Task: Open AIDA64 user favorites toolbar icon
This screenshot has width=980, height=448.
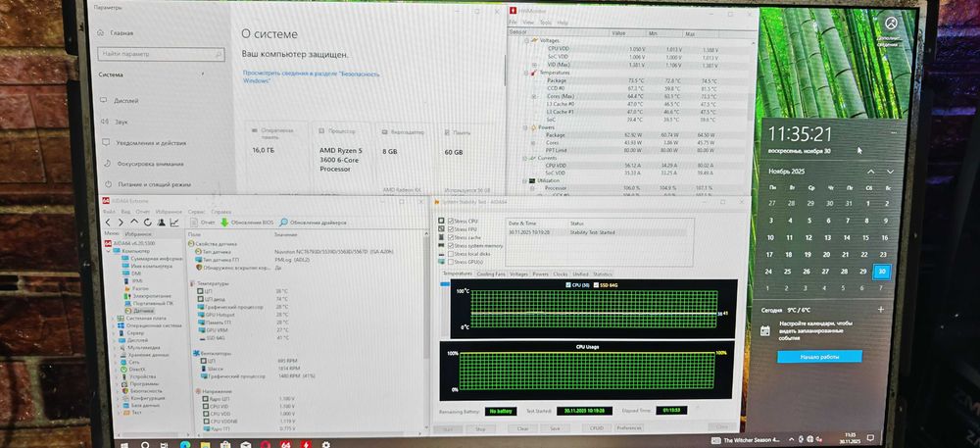Action: click(161, 223)
